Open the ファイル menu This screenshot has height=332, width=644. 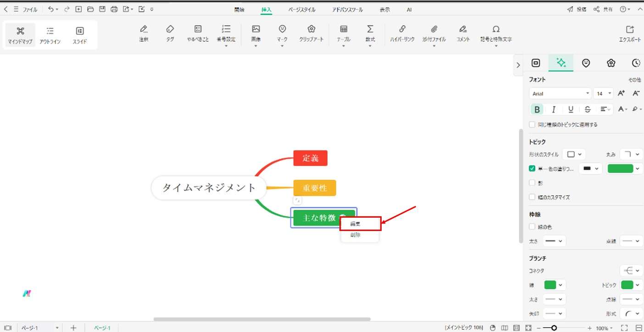click(x=30, y=9)
